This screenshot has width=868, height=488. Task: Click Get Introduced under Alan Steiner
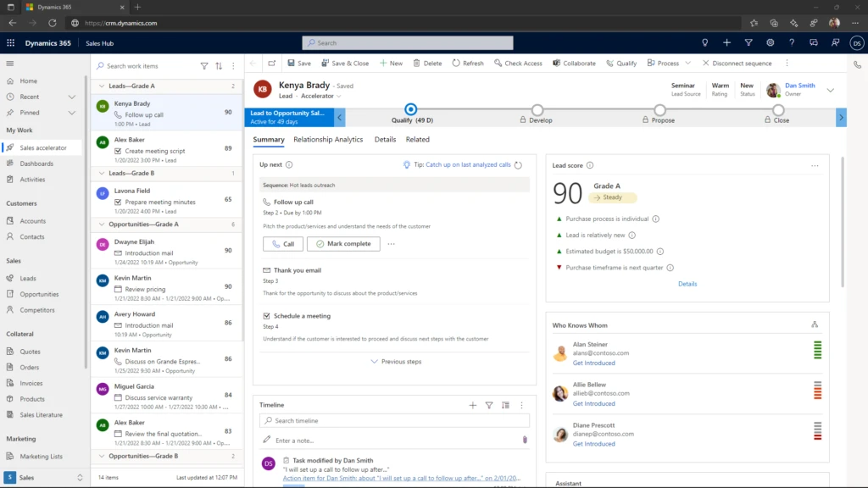[x=595, y=363]
